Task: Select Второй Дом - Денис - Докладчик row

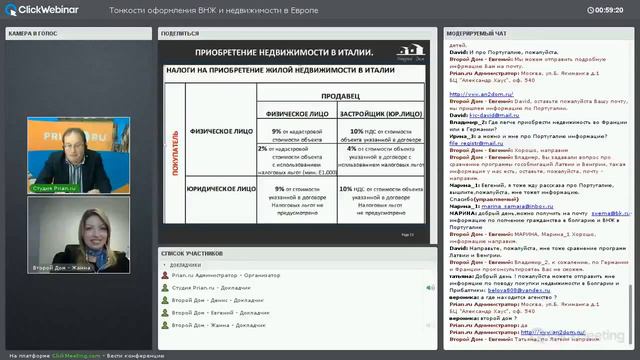Action: pos(297,300)
